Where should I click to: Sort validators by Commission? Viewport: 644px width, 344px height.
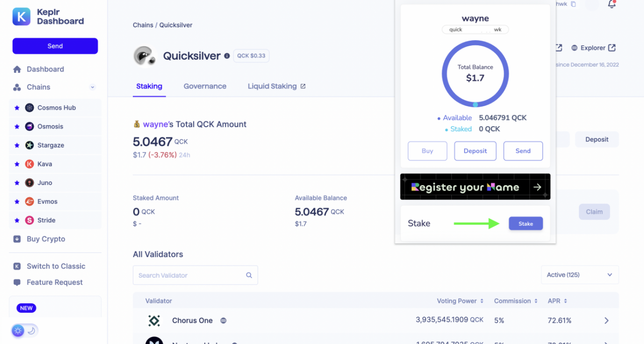tap(516, 301)
